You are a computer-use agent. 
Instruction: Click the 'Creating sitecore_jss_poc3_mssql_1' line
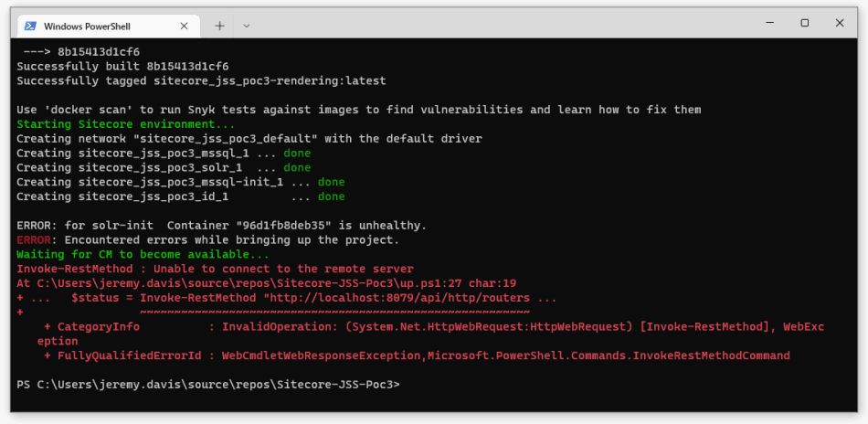pos(164,153)
